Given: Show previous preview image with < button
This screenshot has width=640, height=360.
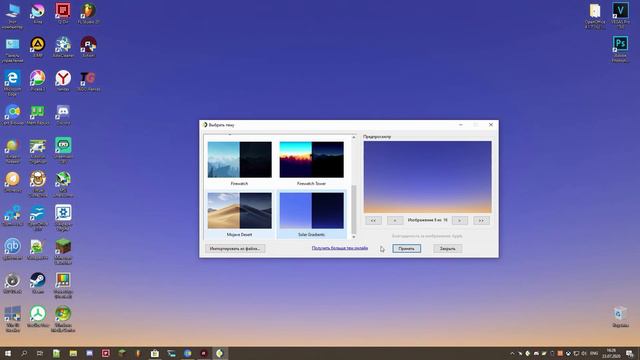Looking at the screenshot, I should [395, 220].
